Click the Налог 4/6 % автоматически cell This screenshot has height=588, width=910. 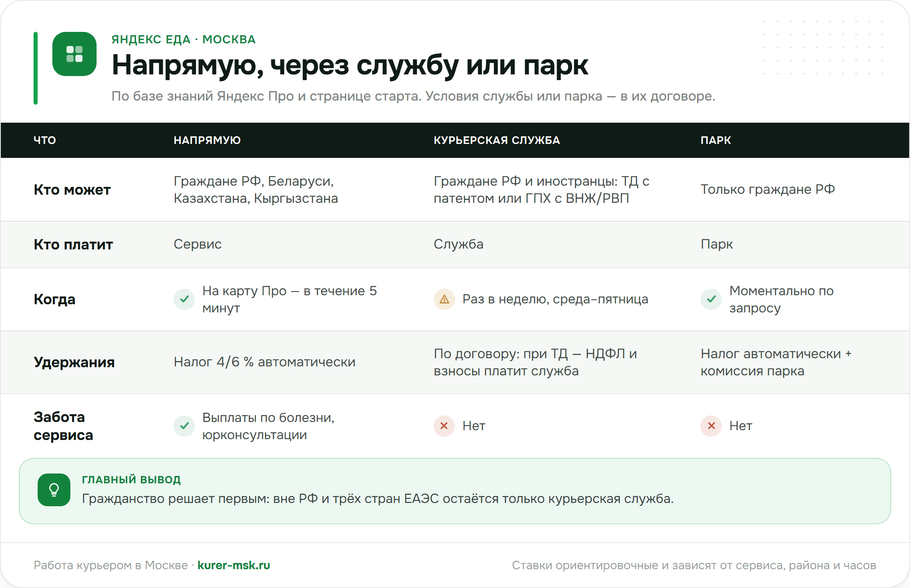[265, 362]
